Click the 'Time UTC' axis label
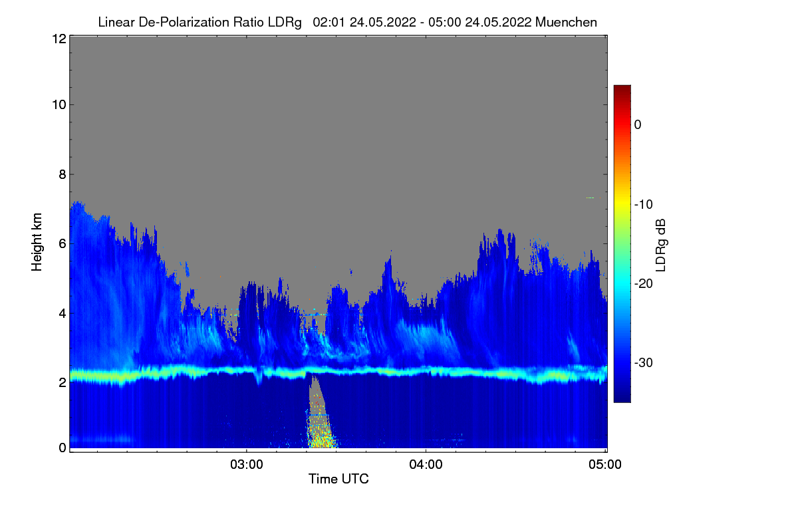This screenshot has height=532, width=798. (338, 479)
